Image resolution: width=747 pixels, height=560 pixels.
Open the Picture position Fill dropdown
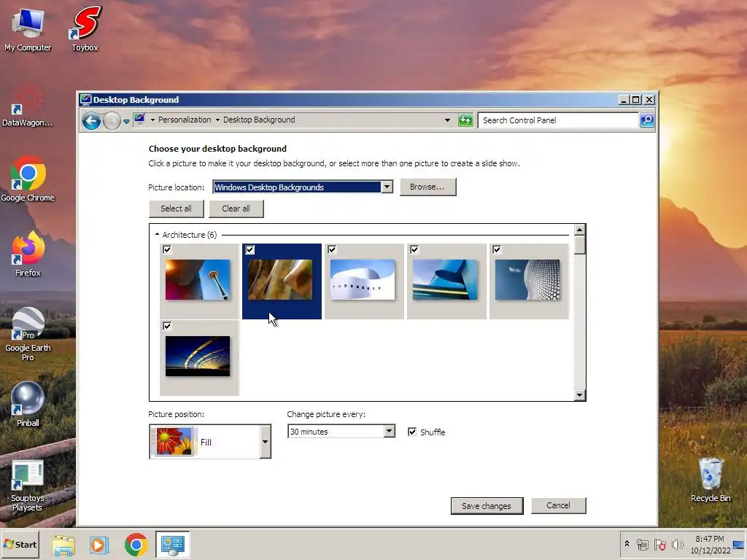click(265, 442)
